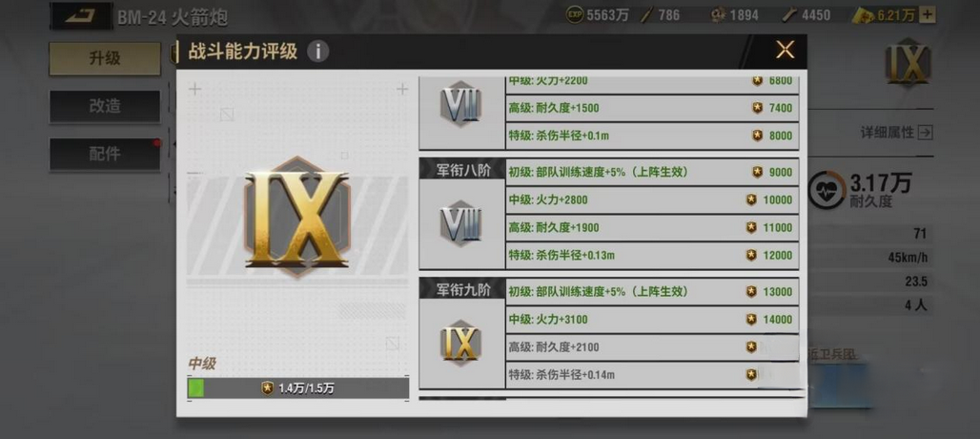Click 特级: 杀伤半径+0.13m reward row
This screenshot has height=439, width=980.
tap(652, 255)
